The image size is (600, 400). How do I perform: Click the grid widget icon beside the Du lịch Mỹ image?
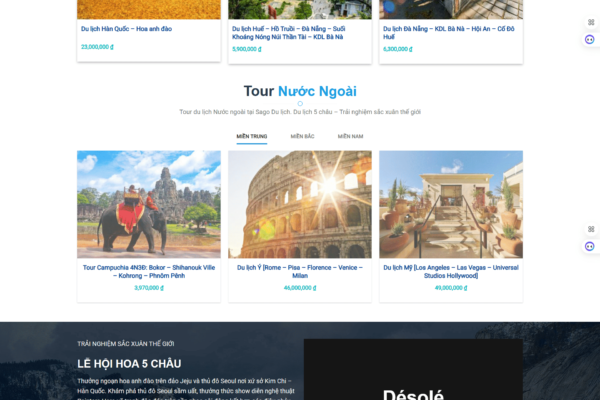click(591, 229)
